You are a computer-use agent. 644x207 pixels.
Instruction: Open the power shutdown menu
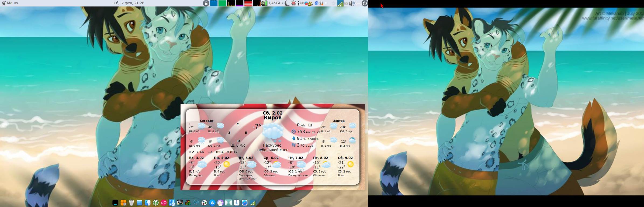pos(365,3)
